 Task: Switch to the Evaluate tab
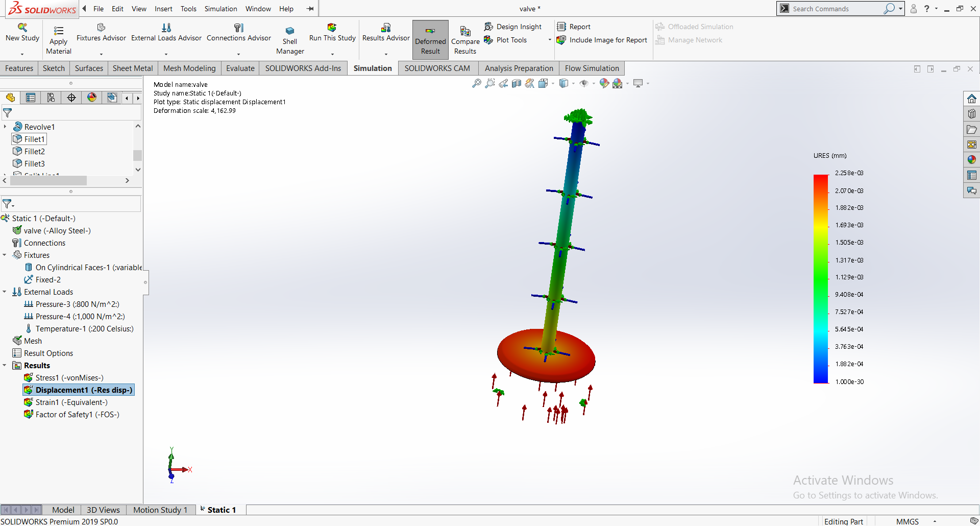pyautogui.click(x=240, y=68)
